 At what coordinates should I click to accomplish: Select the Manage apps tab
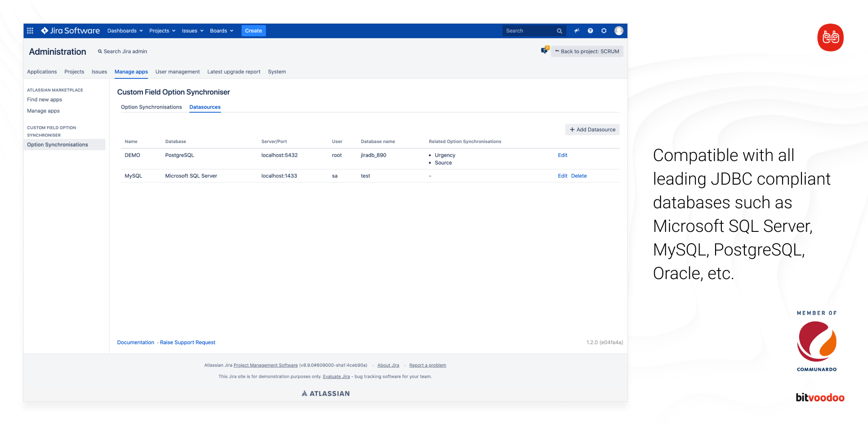tap(131, 72)
